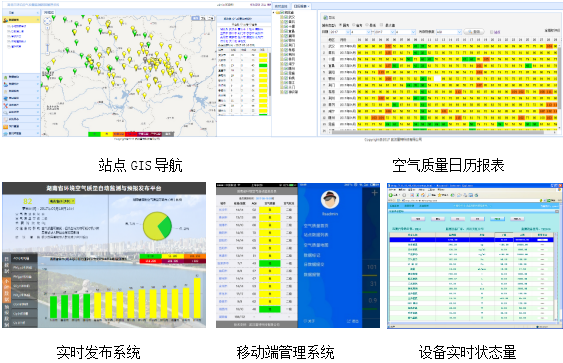Click the magnifier icon in the left sidebar
563x363 pixels.
click(x=5, y=112)
